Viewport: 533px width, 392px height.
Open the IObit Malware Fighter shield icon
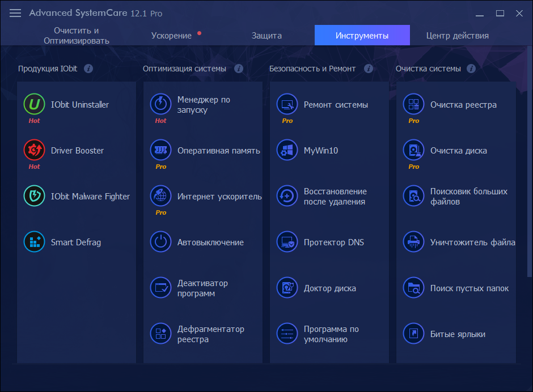(x=35, y=195)
